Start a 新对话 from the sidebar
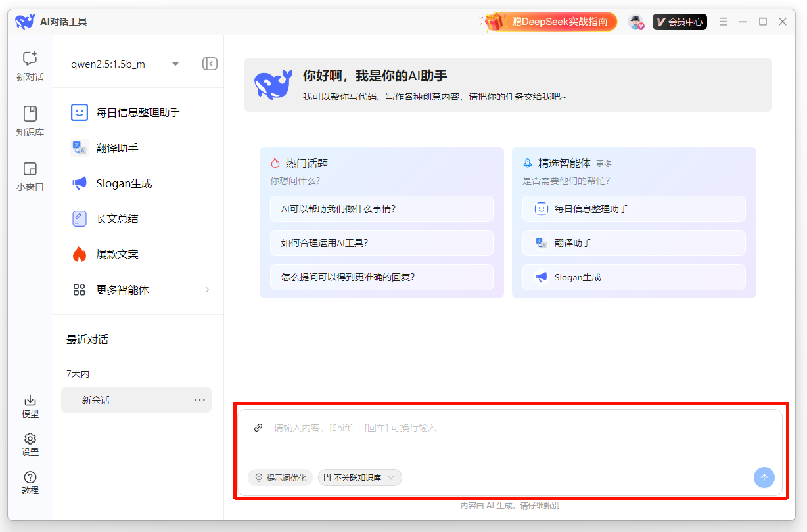Viewport: 807px width, 532px height. point(30,64)
